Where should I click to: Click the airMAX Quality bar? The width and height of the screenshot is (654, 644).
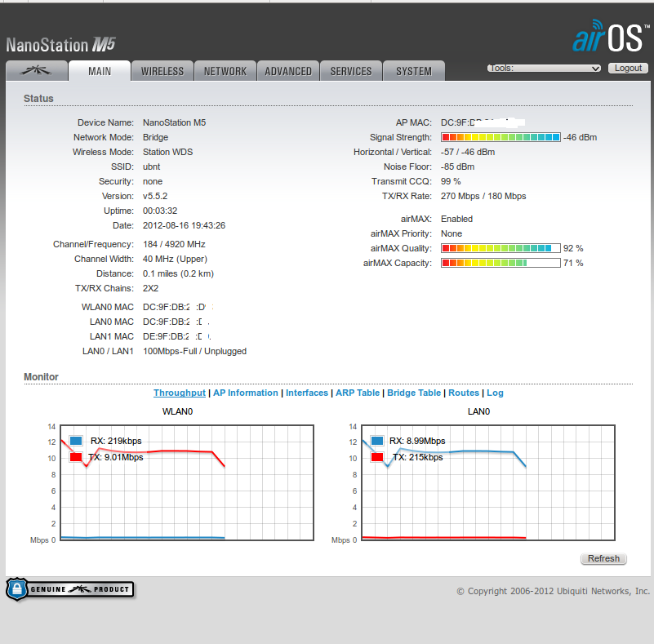(x=501, y=248)
